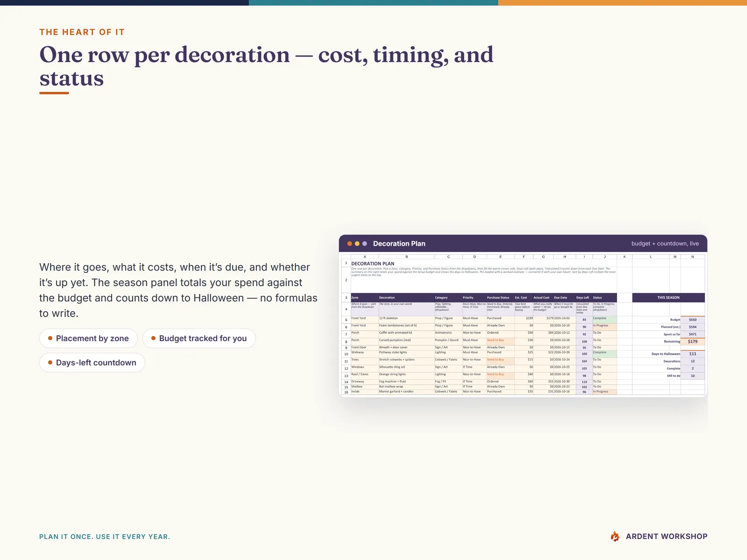Select the Days Left '83' cell
Viewport: 747px width, 560px height.
584,320
